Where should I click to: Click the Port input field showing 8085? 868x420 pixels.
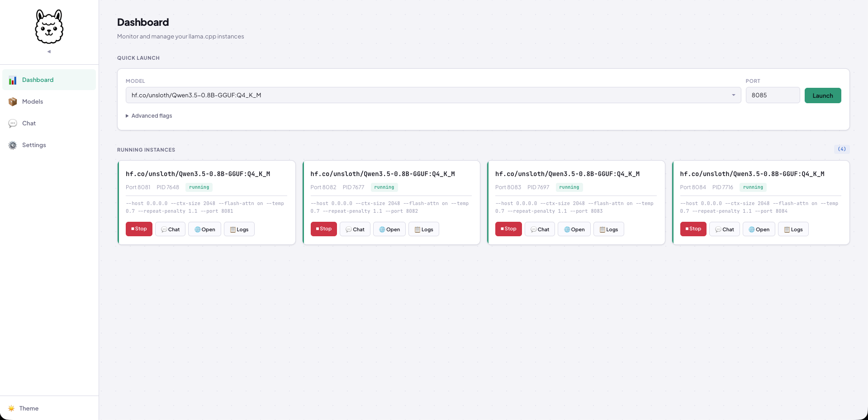(773, 95)
